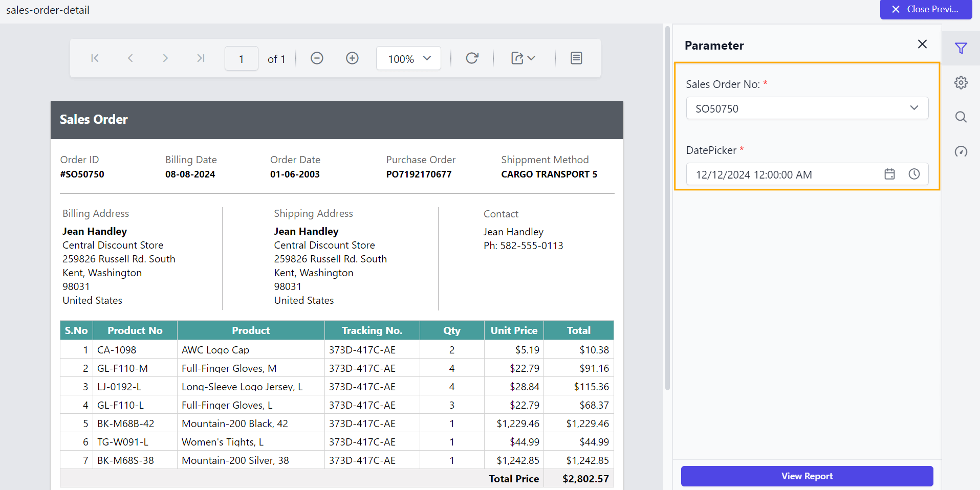Close the Parameter panel
This screenshot has width=980, height=490.
tap(922, 44)
